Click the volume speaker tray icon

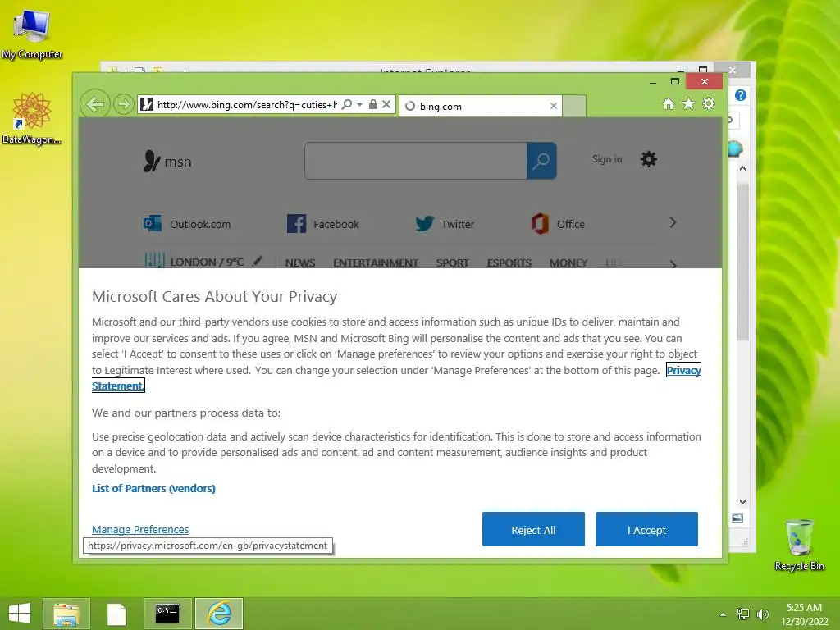pyautogui.click(x=762, y=614)
